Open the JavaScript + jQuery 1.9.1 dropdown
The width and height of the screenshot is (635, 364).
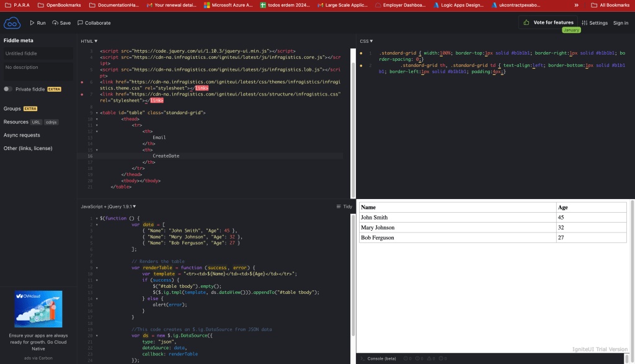coord(108,206)
